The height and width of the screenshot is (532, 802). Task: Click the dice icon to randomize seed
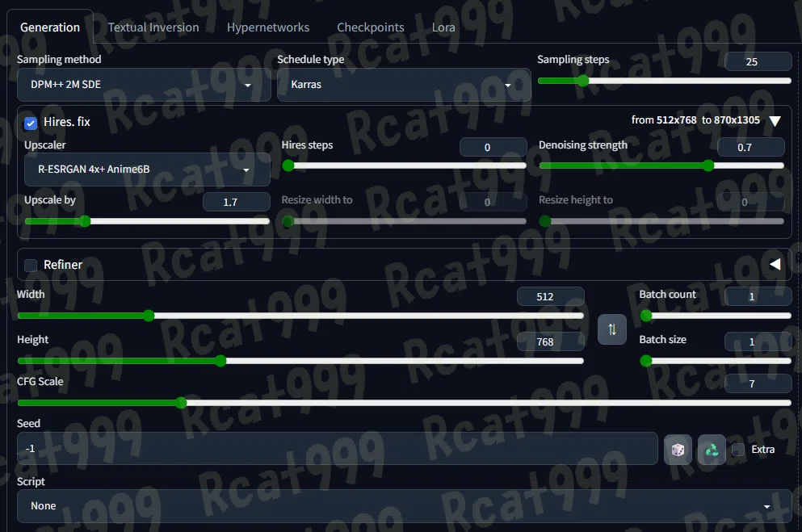click(678, 450)
